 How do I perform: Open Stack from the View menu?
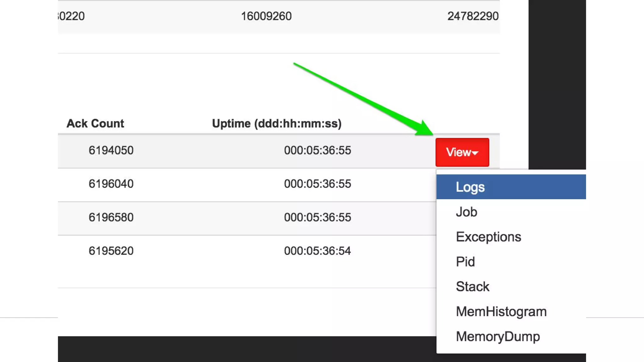[x=472, y=286]
